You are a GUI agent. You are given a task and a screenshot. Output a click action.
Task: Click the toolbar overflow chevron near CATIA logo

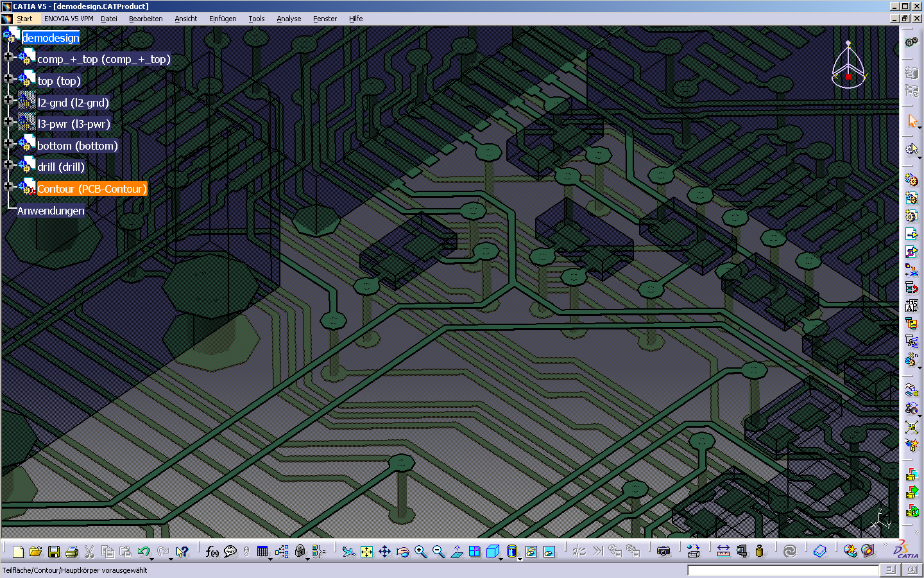pyautogui.click(x=886, y=545)
